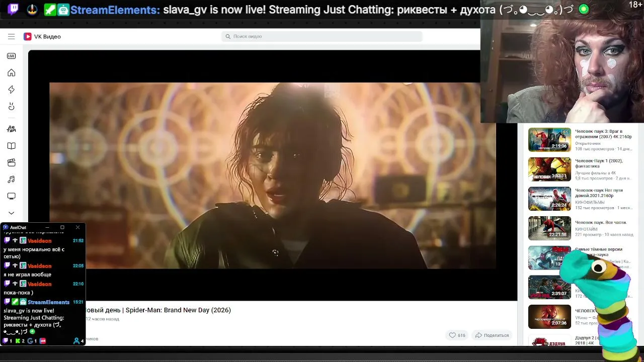Viewport: 644px width, 362px height.
Task: Click StreamElements username in AxelChat
Action: click(x=48, y=302)
